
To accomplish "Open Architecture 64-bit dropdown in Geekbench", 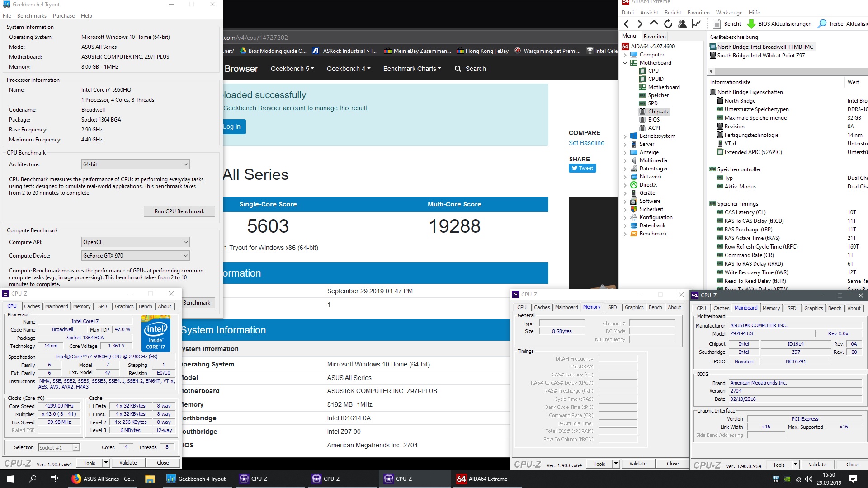I will click(135, 164).
